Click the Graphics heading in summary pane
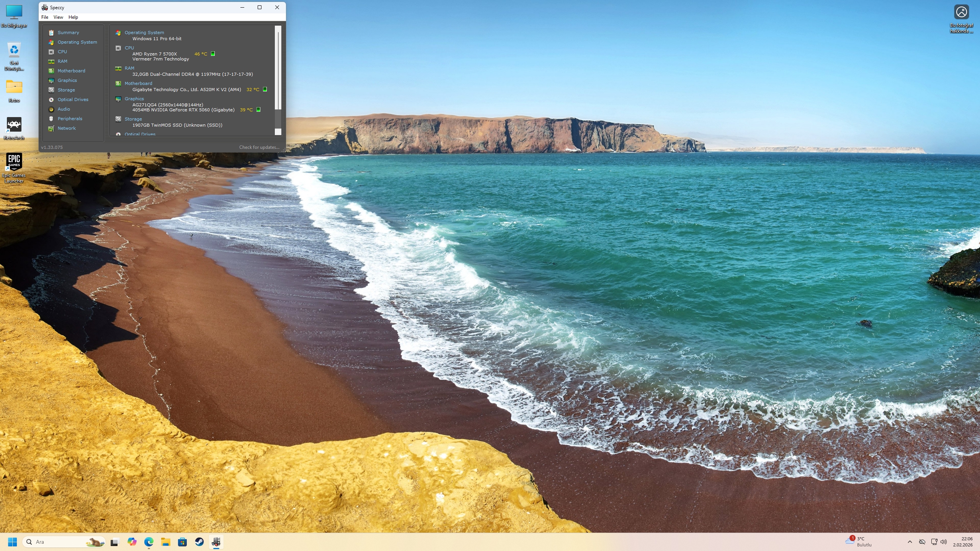 click(x=134, y=99)
